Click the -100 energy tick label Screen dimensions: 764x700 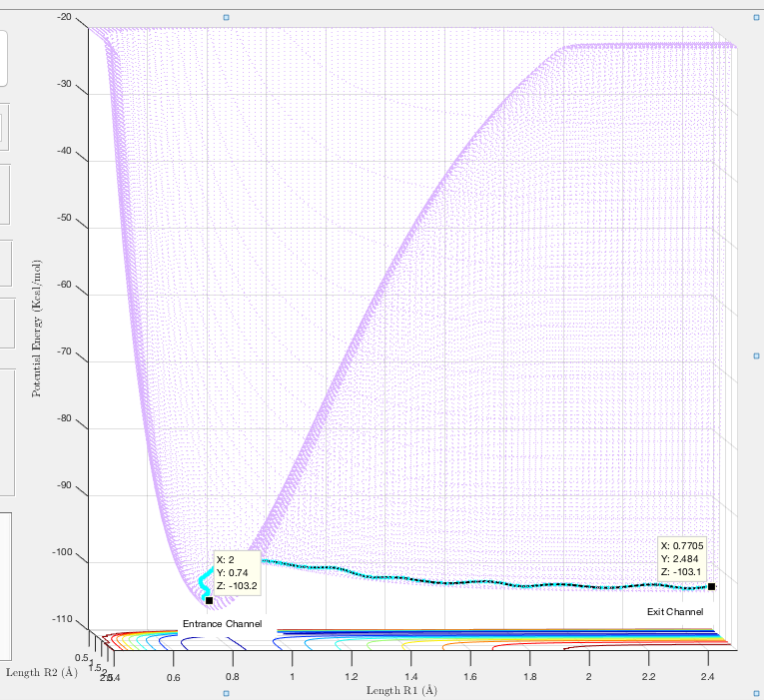(62, 552)
